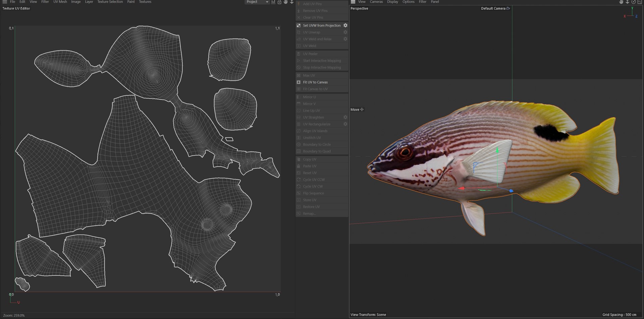Click the Paste UV command
This screenshot has width=644, height=319.
point(322,166)
